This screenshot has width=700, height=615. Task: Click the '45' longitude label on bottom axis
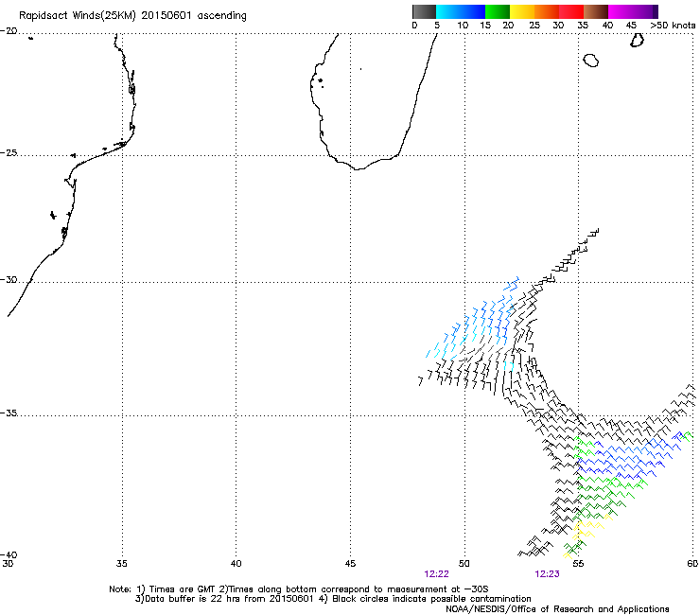(350, 564)
